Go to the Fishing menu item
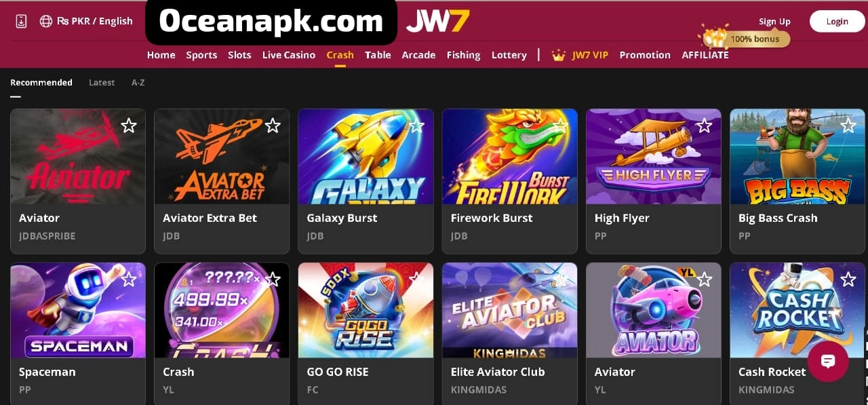 [x=463, y=55]
